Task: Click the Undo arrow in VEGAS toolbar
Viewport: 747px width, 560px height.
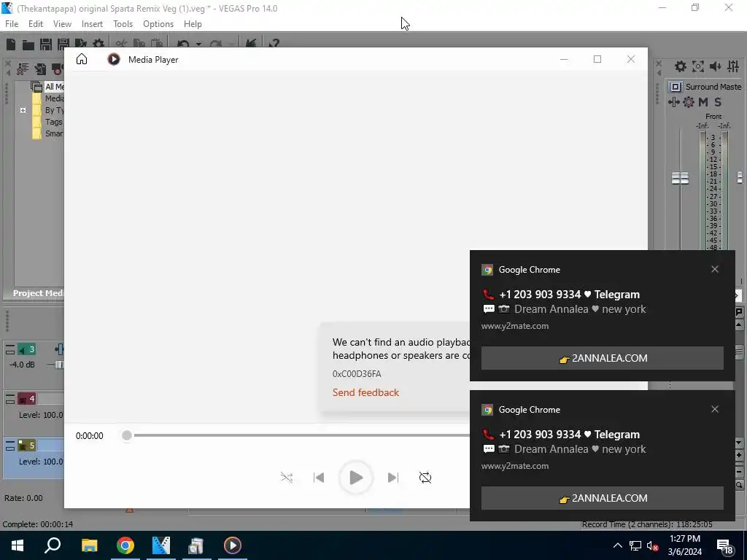Action: point(183,44)
